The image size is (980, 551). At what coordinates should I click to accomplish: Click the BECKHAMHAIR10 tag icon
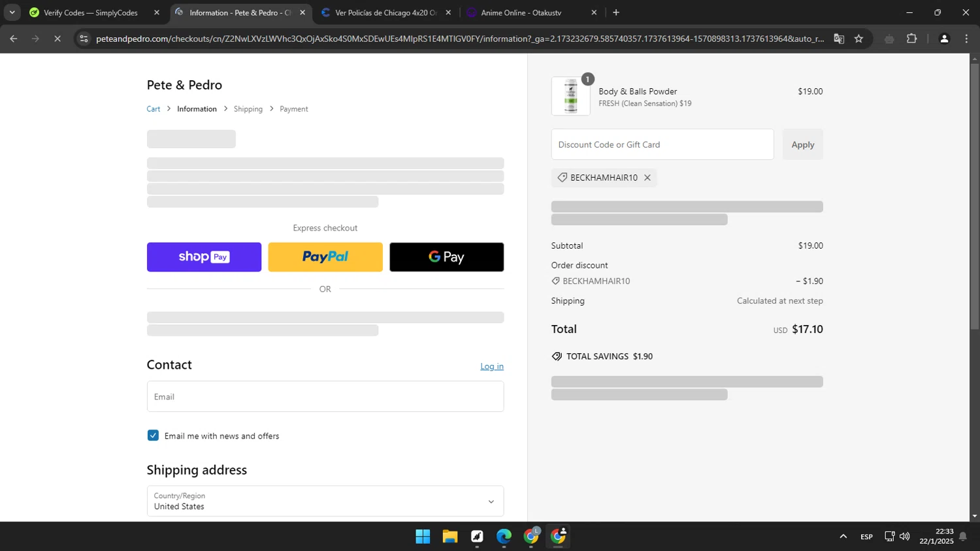click(x=562, y=178)
